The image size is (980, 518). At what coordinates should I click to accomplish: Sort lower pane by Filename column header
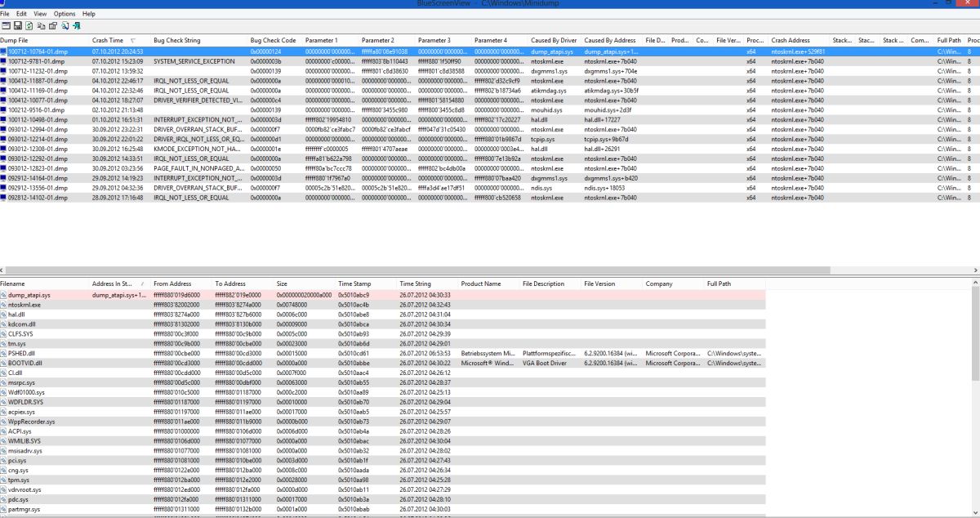pos(45,284)
